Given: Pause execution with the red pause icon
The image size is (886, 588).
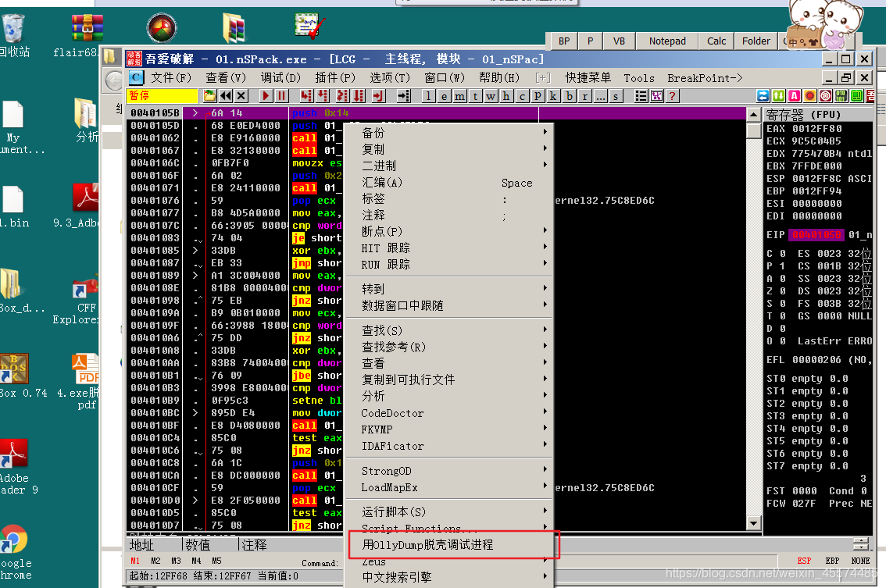Looking at the screenshot, I should (281, 96).
